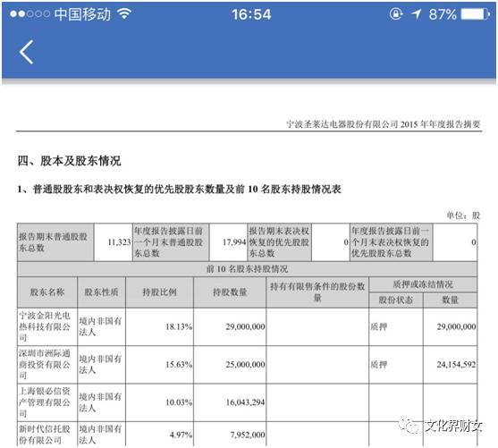This screenshot has width=498, height=448.
Task: Tap the 质押或冻结情况 column header
Action: (423, 284)
